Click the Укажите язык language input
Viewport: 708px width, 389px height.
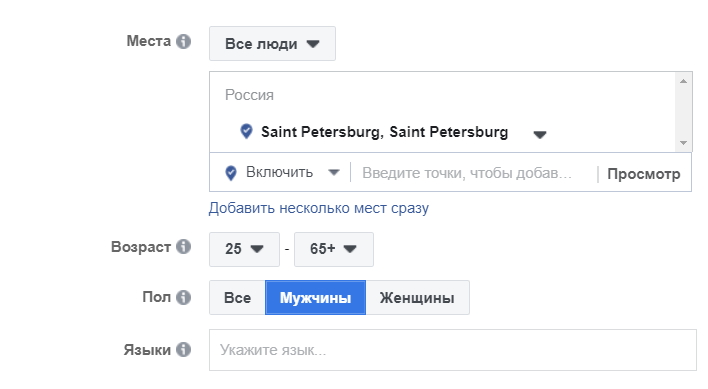click(x=452, y=350)
